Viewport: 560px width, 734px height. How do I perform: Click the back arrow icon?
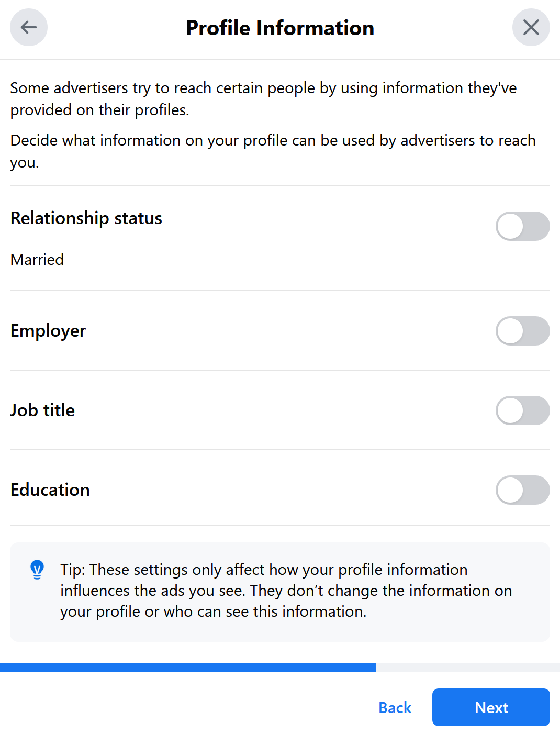(x=29, y=27)
